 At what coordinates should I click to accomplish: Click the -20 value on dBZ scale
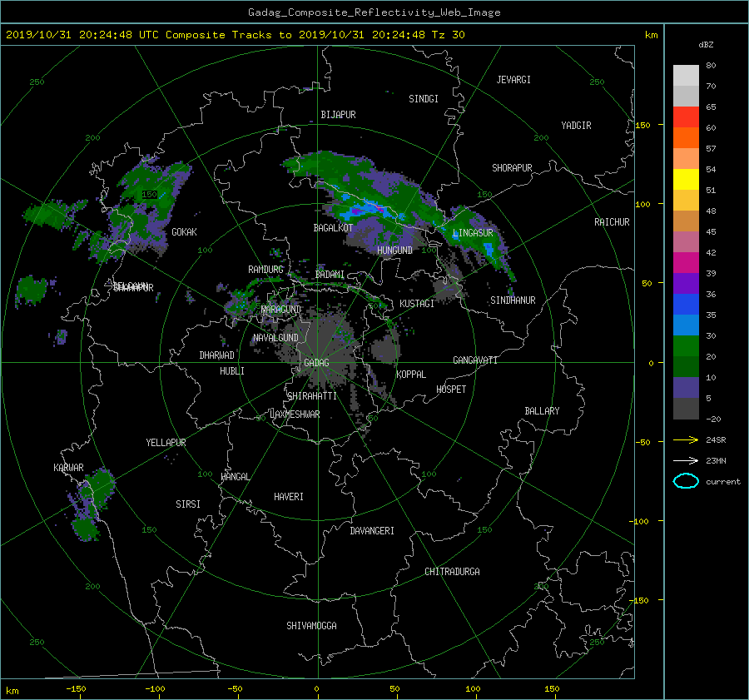712,419
